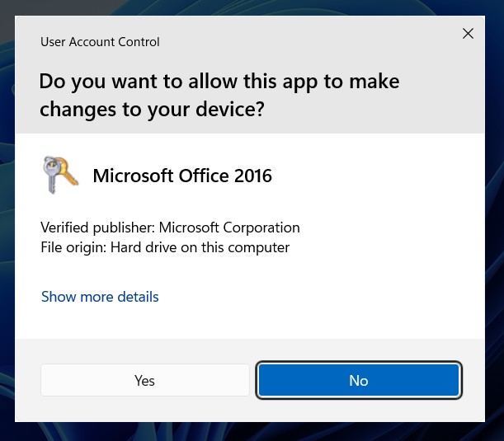Click File origin: Hard drive text

tap(165, 247)
